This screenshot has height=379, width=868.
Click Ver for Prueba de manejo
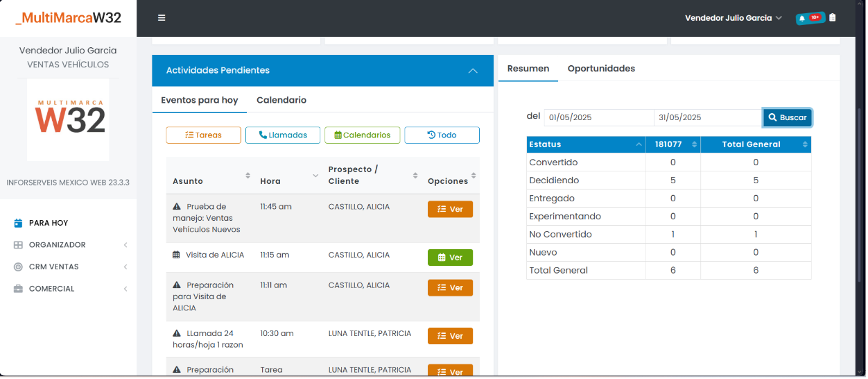pos(450,209)
